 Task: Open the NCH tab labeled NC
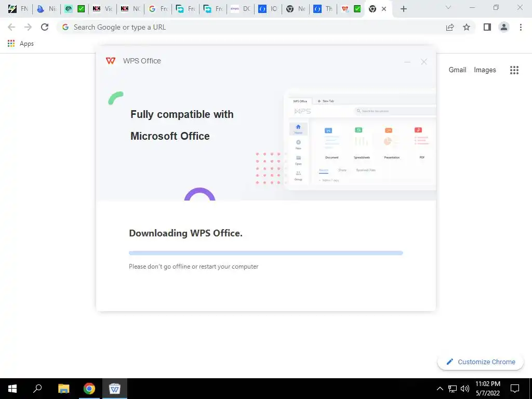(x=130, y=9)
